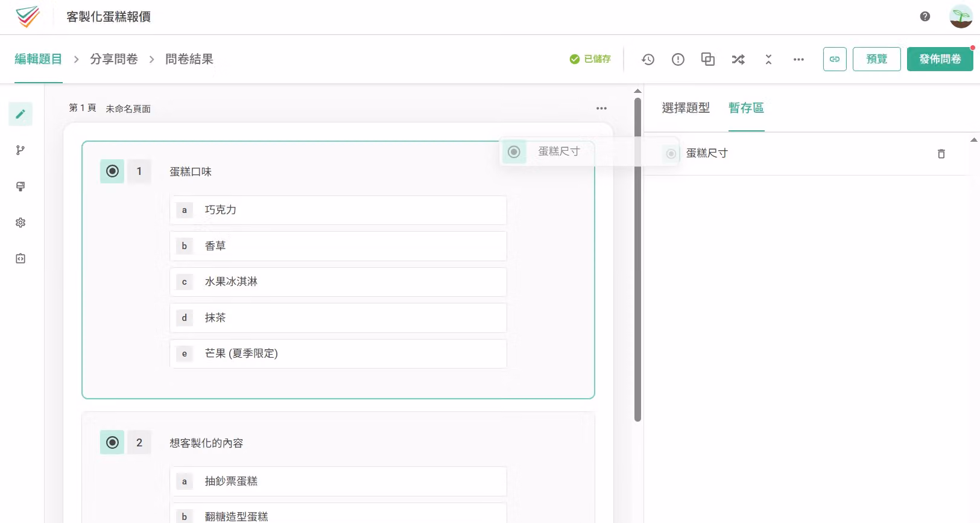Click question 1 single-choice type icon
The image size is (980, 523).
112,171
